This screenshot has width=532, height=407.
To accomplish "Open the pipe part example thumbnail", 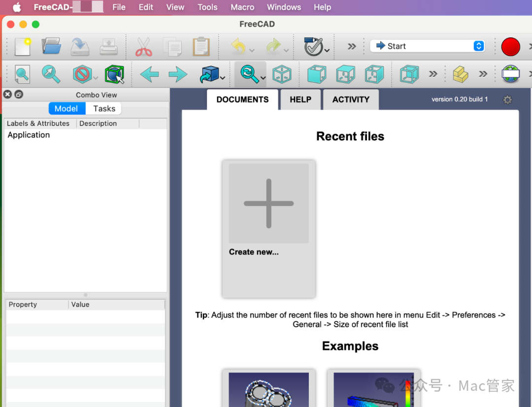I will pyautogui.click(x=269, y=390).
